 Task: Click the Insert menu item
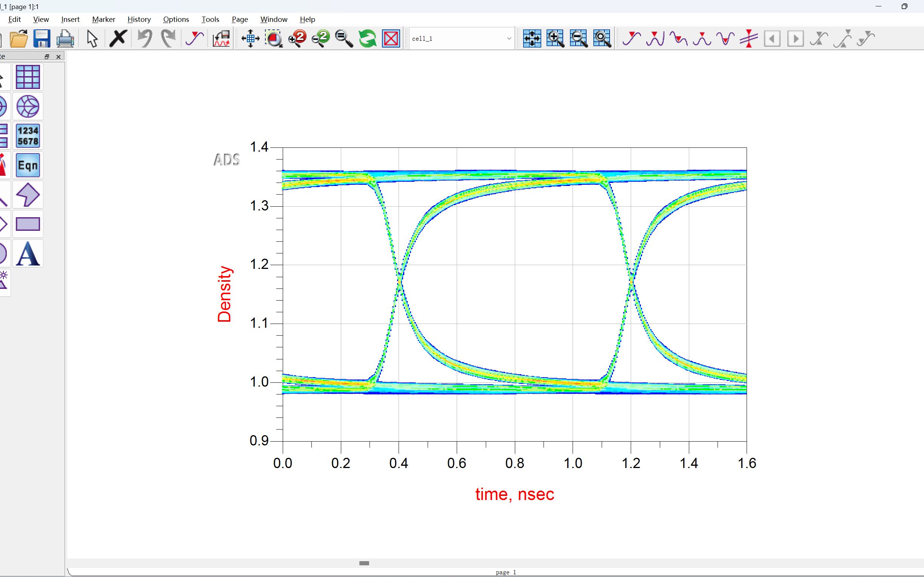click(71, 18)
